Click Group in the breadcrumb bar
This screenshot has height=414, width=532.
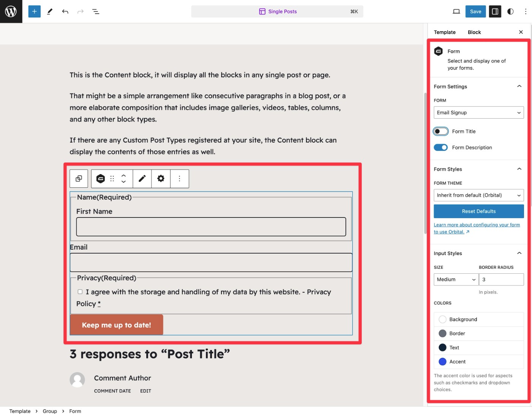point(50,411)
